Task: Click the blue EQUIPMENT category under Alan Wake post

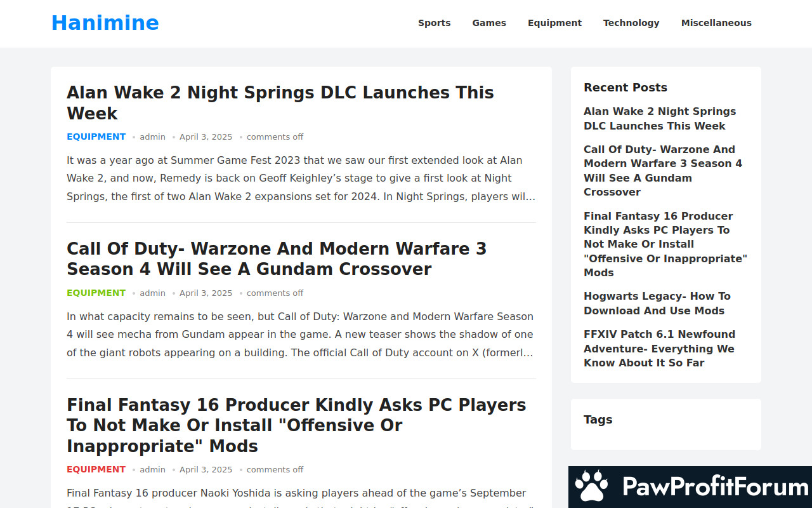Action: click(96, 137)
